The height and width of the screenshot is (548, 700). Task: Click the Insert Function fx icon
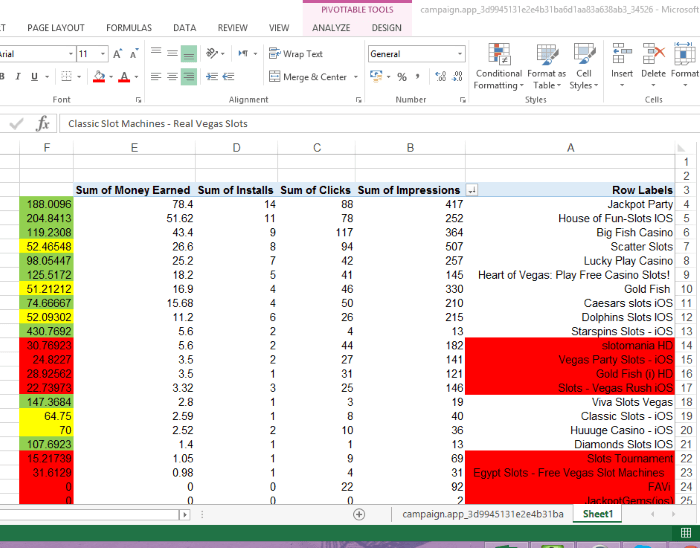click(x=42, y=123)
